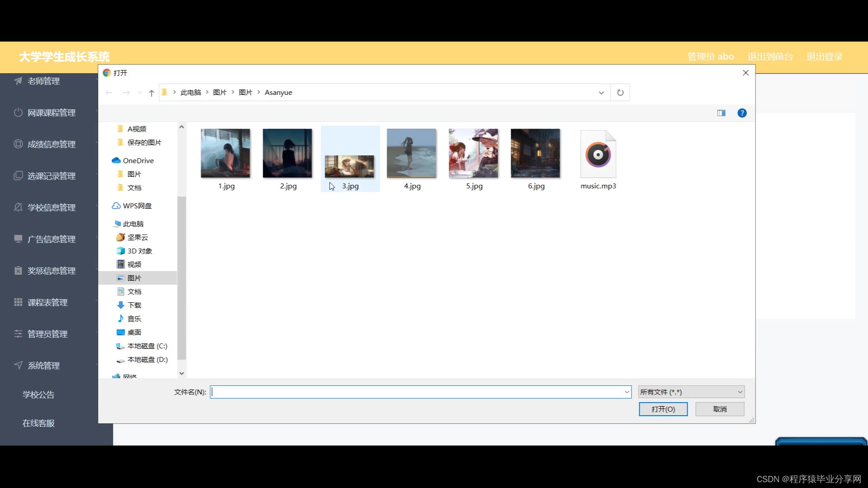Click the 文件名 text input field
The image size is (868, 488).
tap(416, 392)
